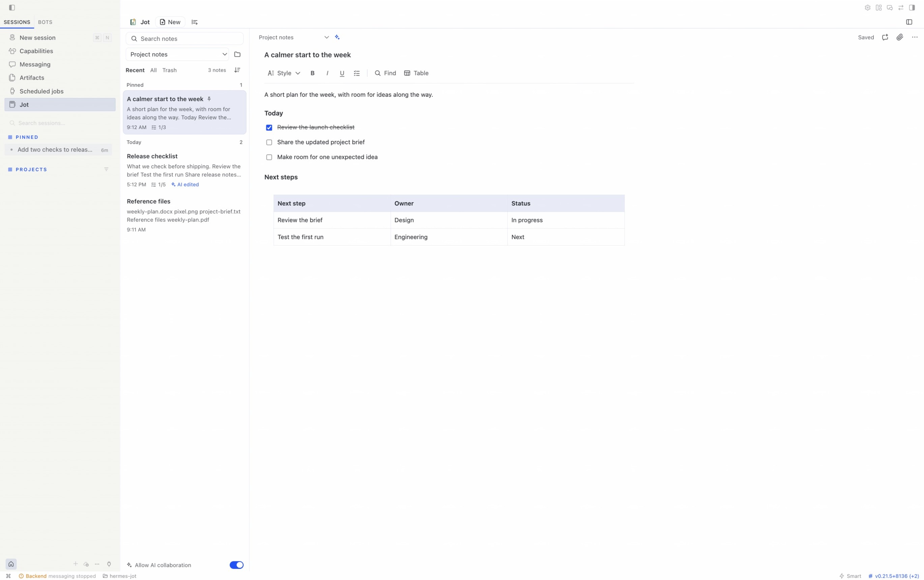Open settings gear in the top right corner

[x=868, y=7]
